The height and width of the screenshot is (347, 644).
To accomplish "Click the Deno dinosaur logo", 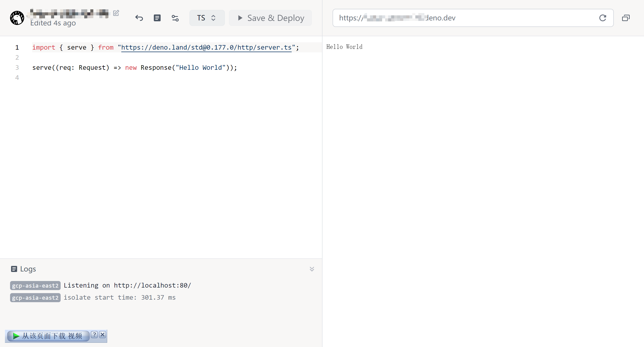I will click(17, 18).
